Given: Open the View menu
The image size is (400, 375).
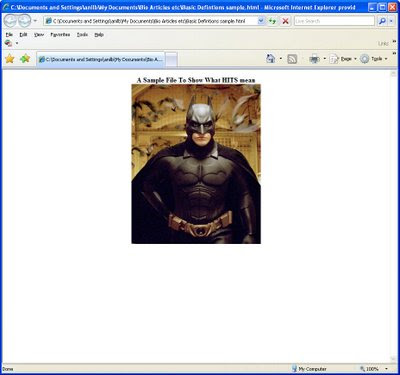Looking at the screenshot, I should coord(39,35).
